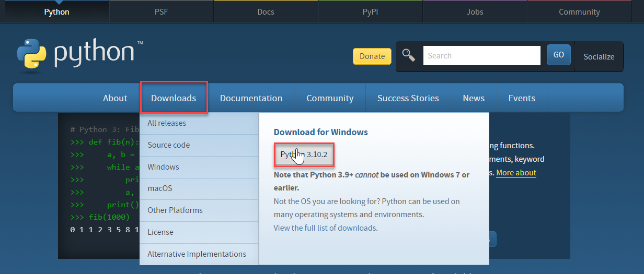Click the fib(1000) code line

(100, 217)
